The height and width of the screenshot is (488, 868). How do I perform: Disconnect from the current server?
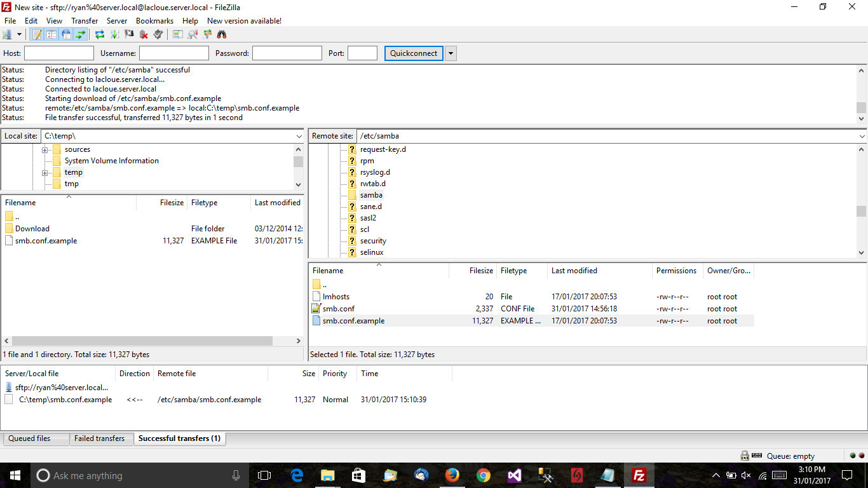(144, 34)
